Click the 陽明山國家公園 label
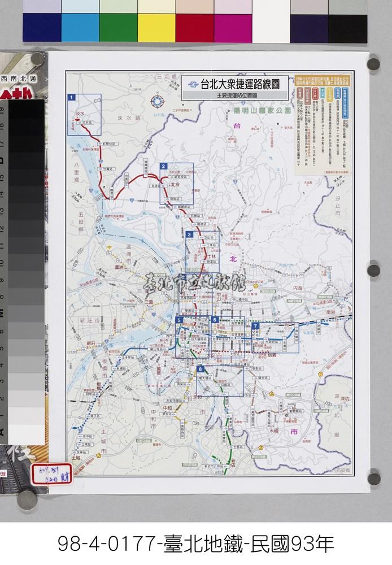 262,112
